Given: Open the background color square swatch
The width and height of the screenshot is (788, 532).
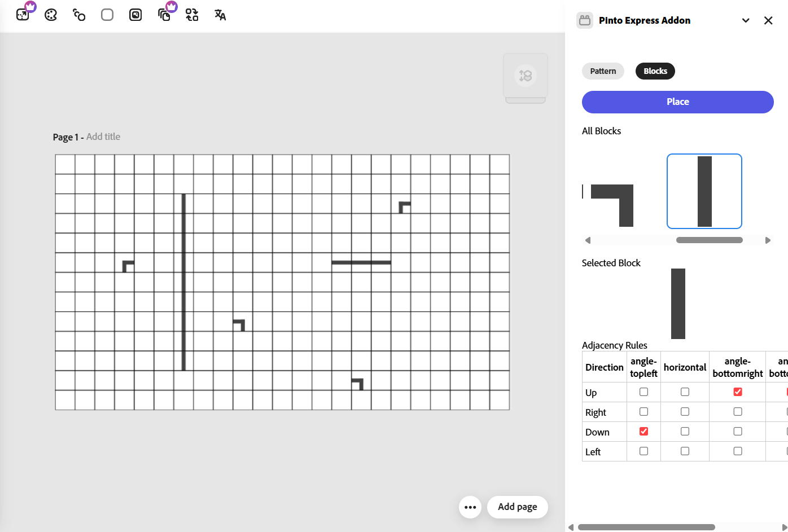Looking at the screenshot, I should [x=107, y=15].
